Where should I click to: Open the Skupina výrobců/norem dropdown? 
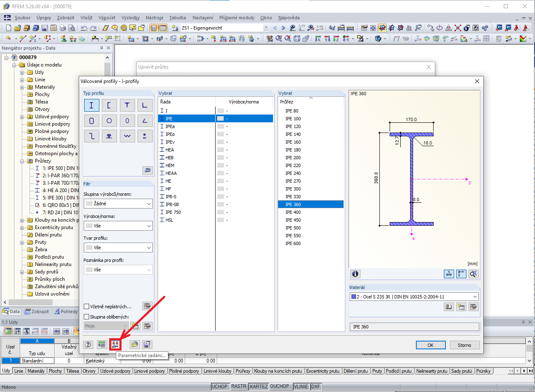118,204
